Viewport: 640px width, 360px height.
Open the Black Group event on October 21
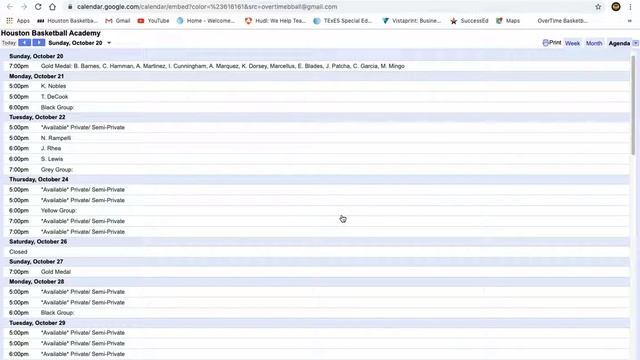(57, 107)
